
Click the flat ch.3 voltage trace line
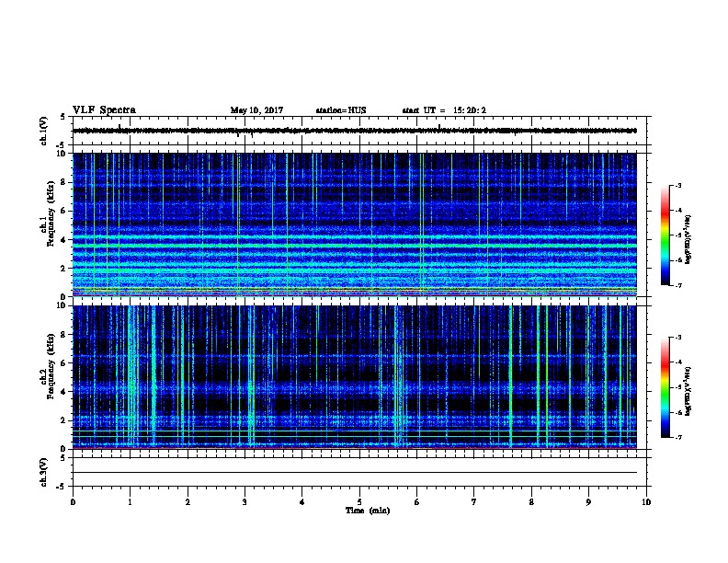(355, 473)
